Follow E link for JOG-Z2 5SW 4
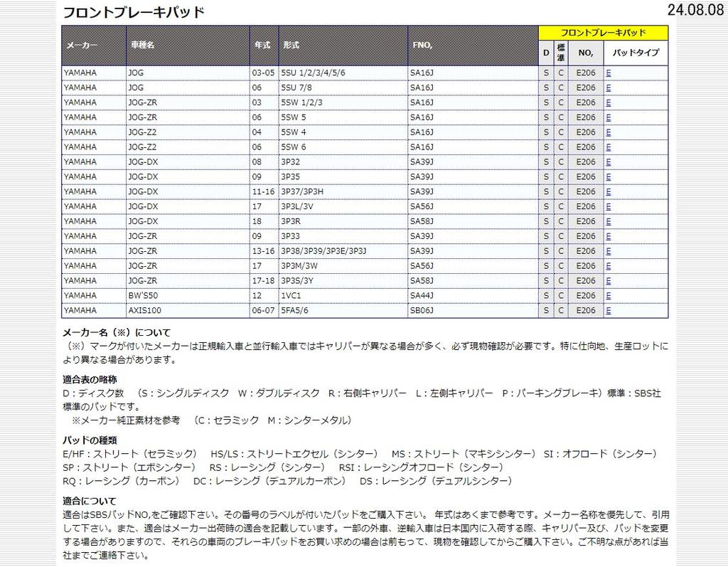Viewport: 728px width, 567px height. tap(609, 132)
